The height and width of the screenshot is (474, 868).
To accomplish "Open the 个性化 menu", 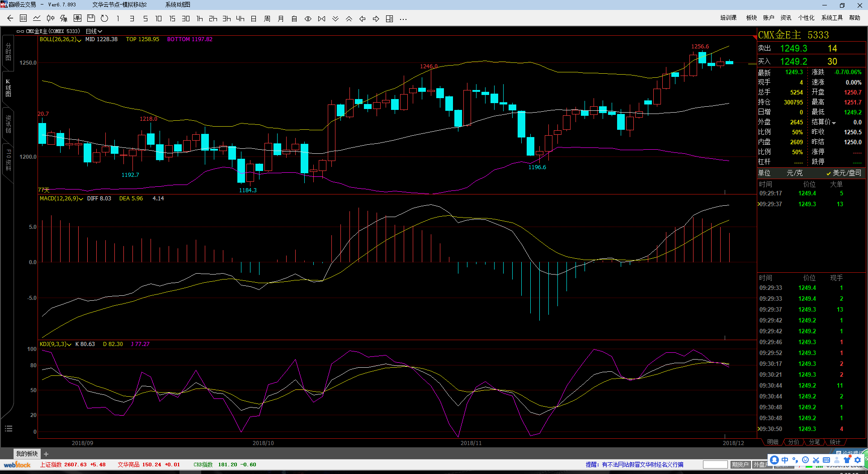I will 806,18.
